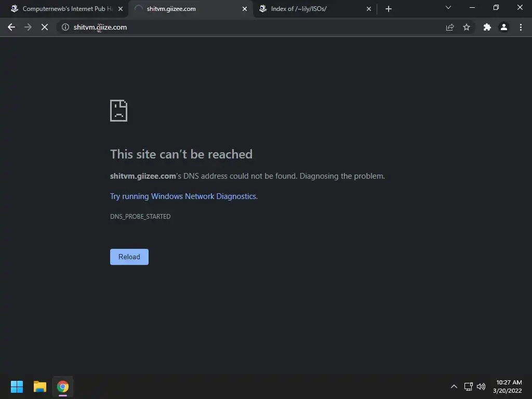Click the Reload button
This screenshot has width=532, height=399.
pyautogui.click(x=129, y=257)
